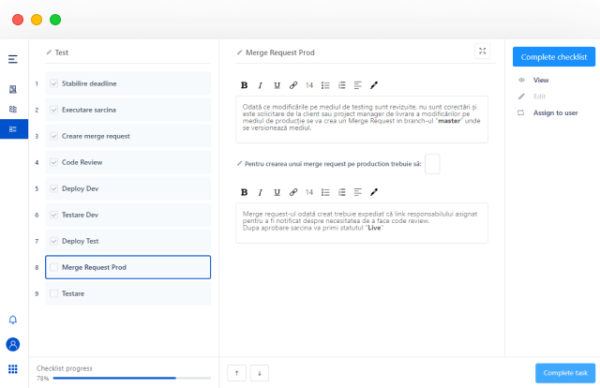Open notifications bell in the sidebar
Image resolution: width=600 pixels, height=388 pixels.
coord(13,320)
